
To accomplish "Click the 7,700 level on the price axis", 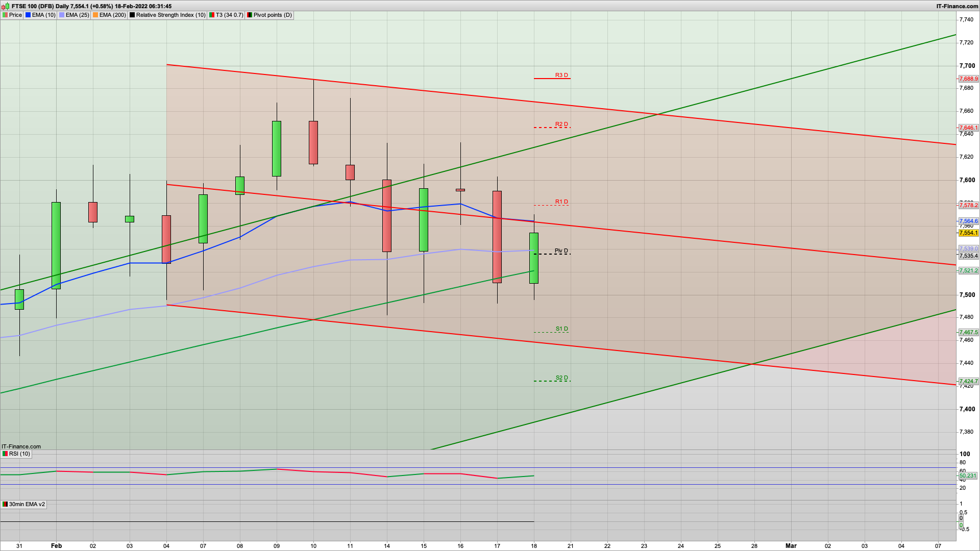I will (x=967, y=66).
